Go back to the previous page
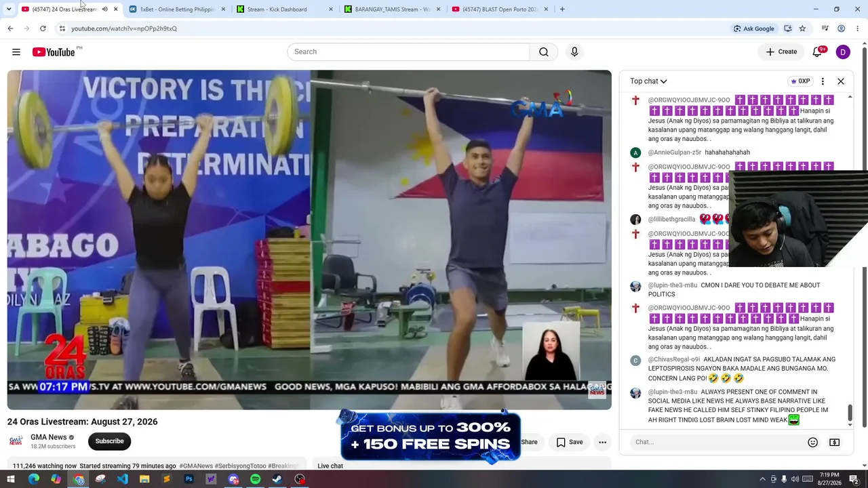The width and height of the screenshot is (868, 488). pyautogui.click(x=10, y=28)
